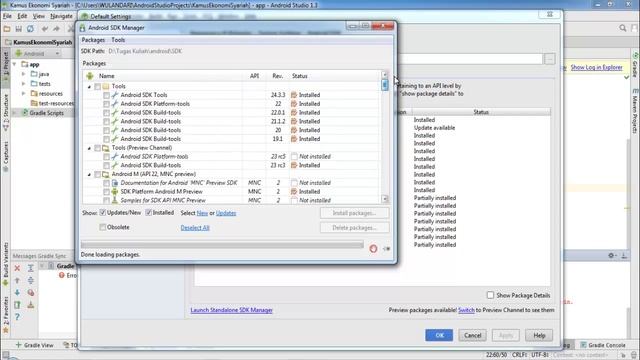640x360 pixels.
Task: Open the Navigate menu in Android Studio
Action: [61, 16]
